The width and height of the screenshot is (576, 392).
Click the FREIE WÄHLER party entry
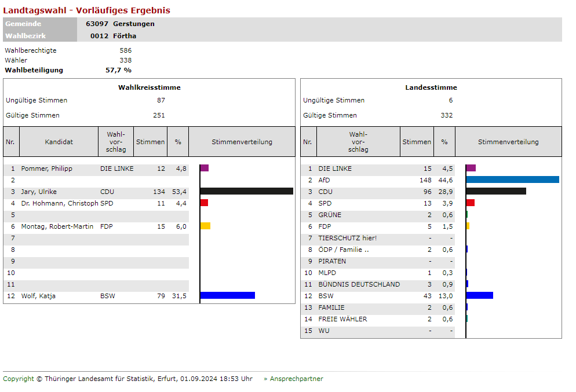(342, 319)
